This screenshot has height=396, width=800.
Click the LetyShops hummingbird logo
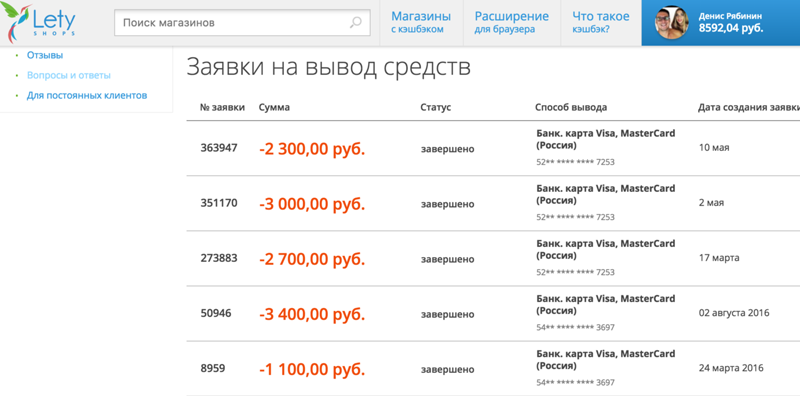click(x=39, y=22)
